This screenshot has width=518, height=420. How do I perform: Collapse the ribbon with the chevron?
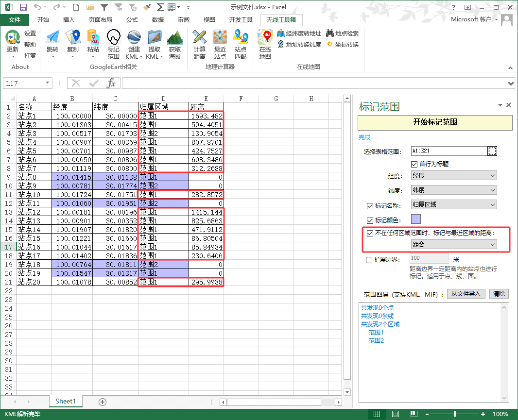tap(510, 68)
